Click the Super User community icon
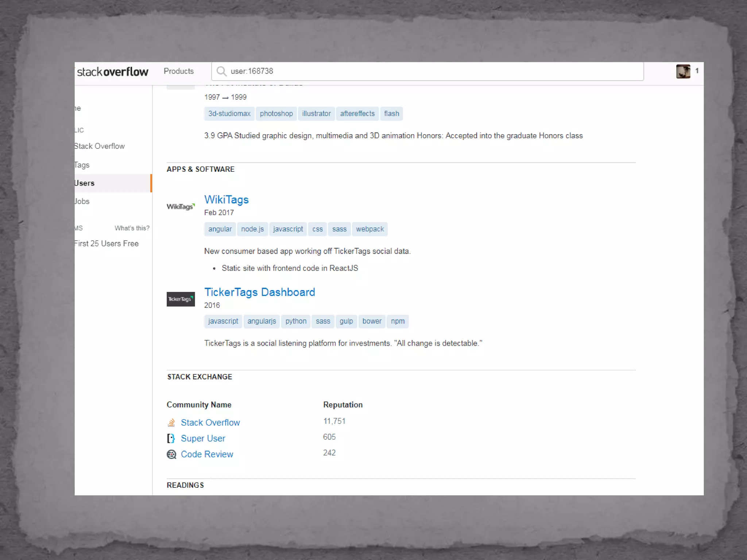This screenshot has height=560, width=747. 171,438
